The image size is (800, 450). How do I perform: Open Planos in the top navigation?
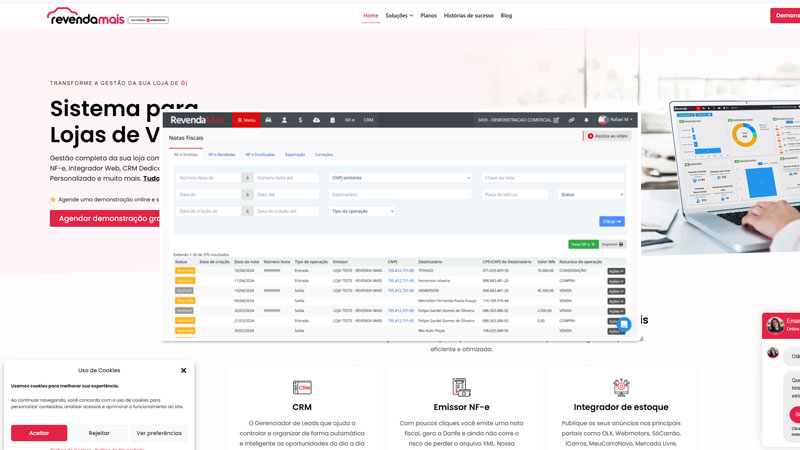tap(428, 16)
